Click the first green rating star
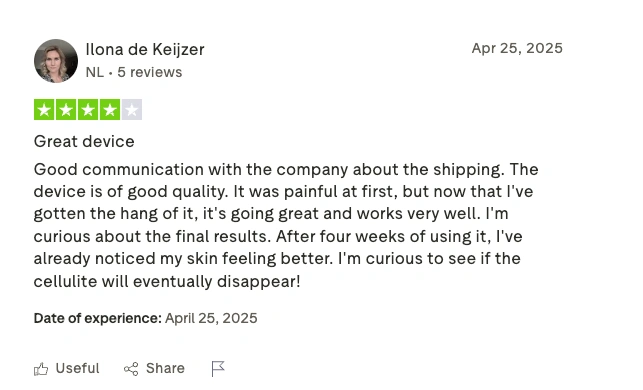The width and height of the screenshot is (643, 390). 44,109
